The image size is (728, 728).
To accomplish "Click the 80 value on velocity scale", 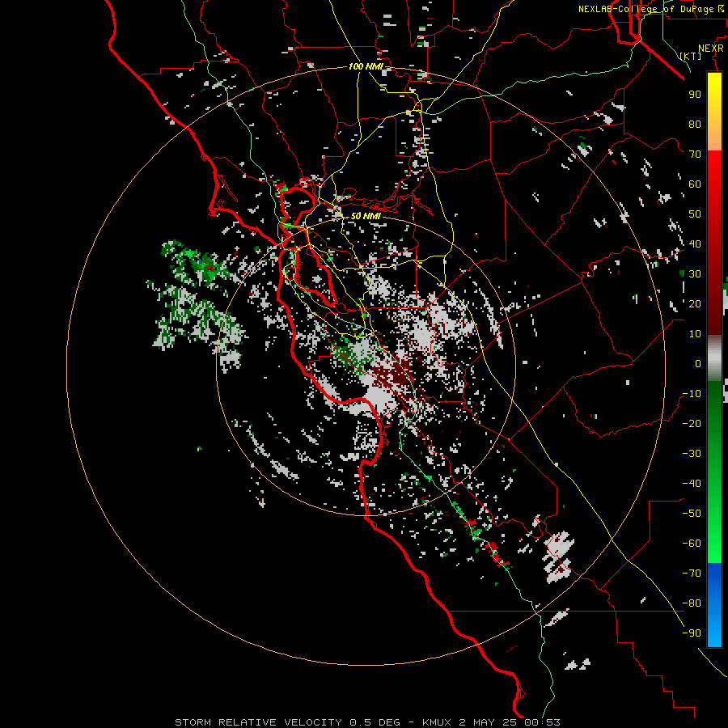I will tap(695, 124).
